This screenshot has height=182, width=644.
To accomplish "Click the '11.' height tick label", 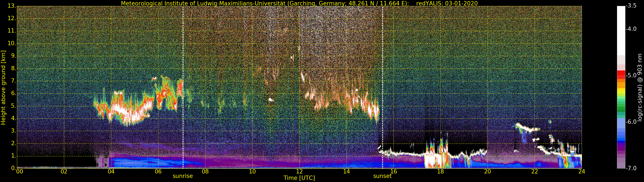I will [12, 31].
